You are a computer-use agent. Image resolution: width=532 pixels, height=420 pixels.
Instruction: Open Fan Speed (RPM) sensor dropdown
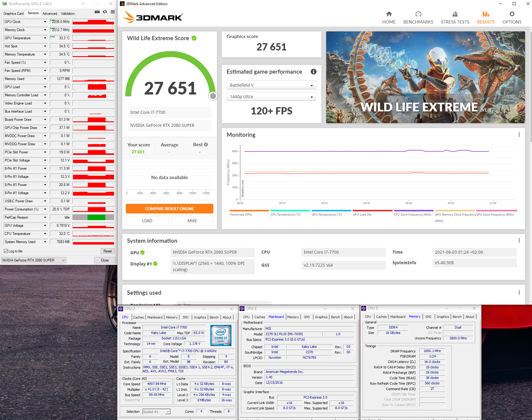45,71
